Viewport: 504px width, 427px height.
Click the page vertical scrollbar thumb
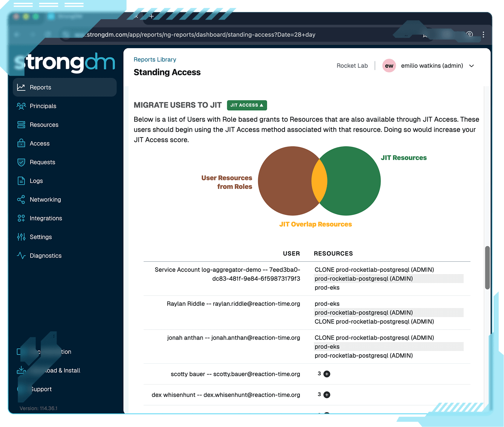(487, 267)
